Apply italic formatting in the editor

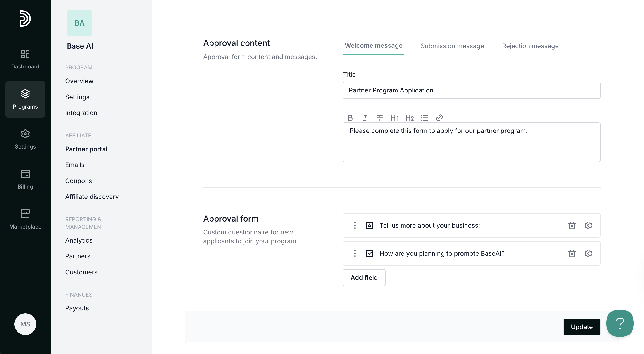click(365, 118)
